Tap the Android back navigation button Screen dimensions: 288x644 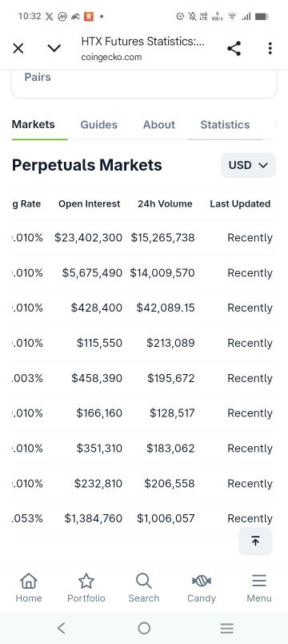pos(61,627)
